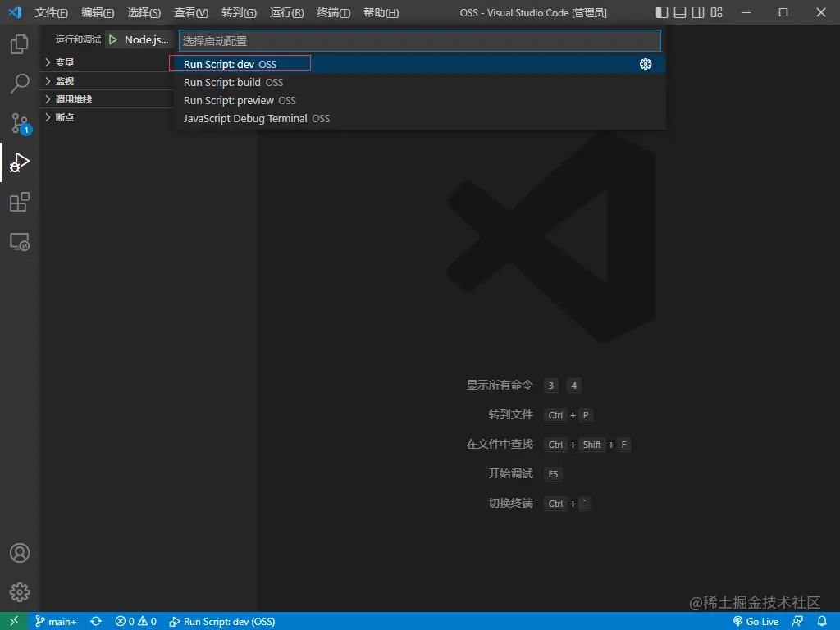Click the 选择启动配置 input field

419,41
